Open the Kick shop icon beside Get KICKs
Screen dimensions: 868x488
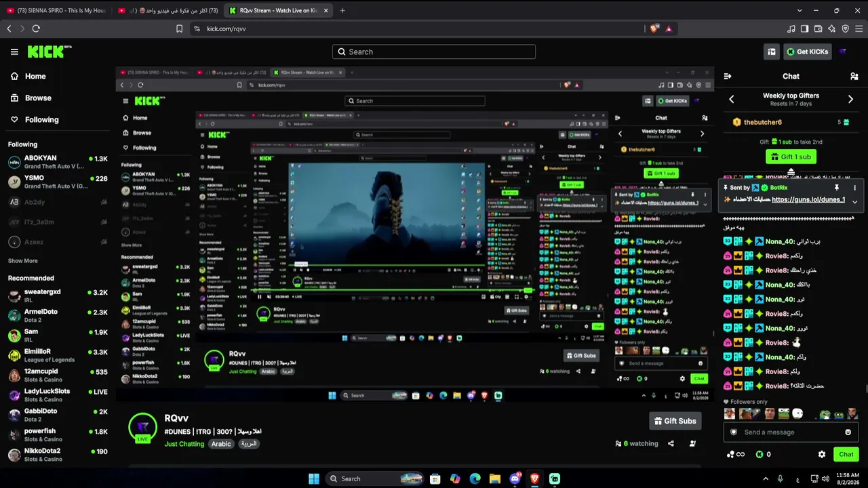point(772,52)
